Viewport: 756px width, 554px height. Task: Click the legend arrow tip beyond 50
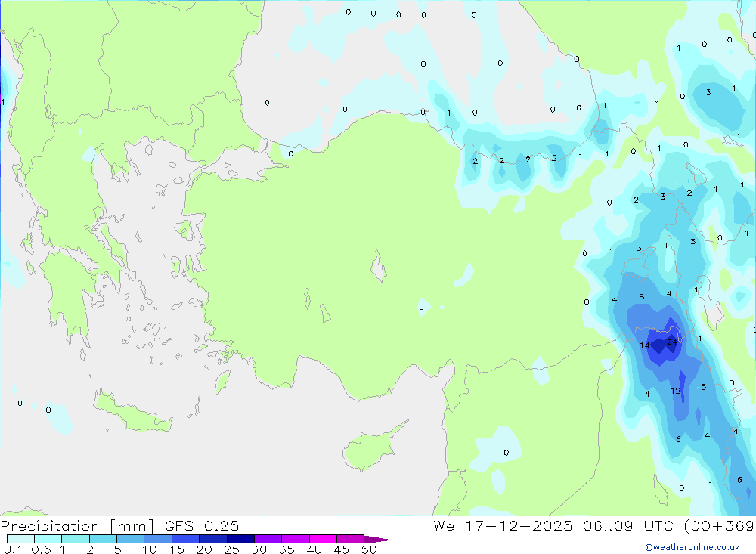coord(378,540)
